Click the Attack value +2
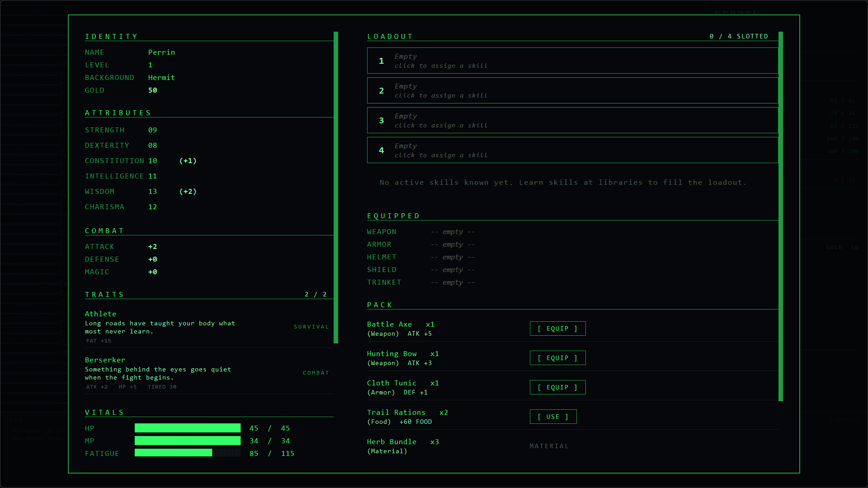 153,247
